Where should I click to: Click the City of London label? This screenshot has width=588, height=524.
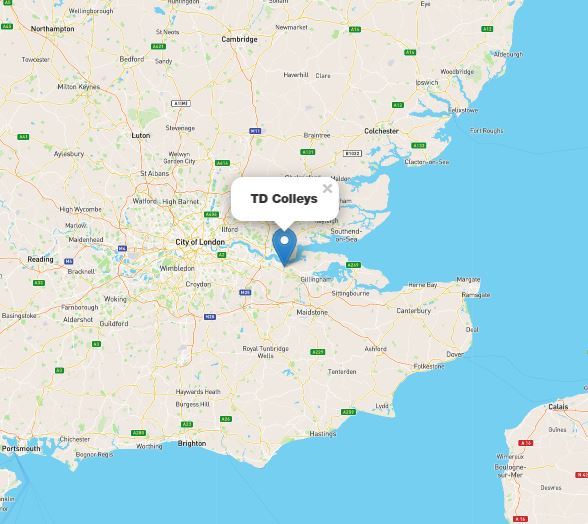(x=200, y=242)
